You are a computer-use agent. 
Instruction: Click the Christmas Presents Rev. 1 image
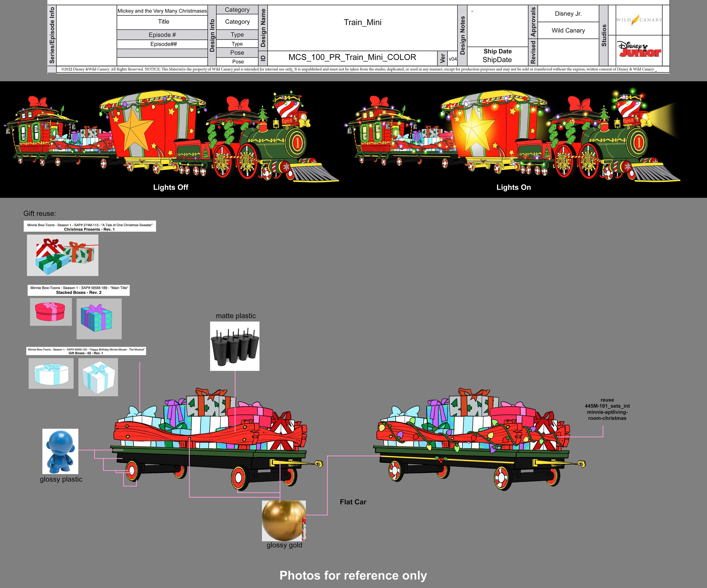(x=63, y=255)
